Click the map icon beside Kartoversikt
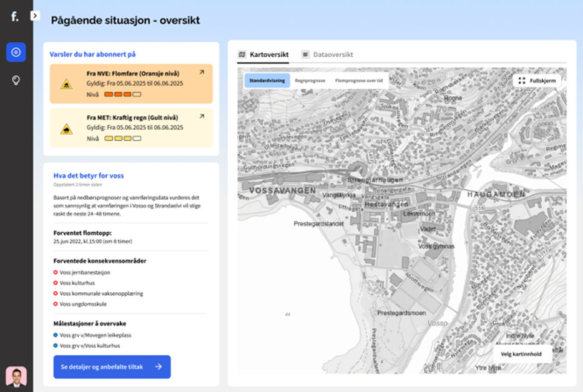 tap(242, 55)
